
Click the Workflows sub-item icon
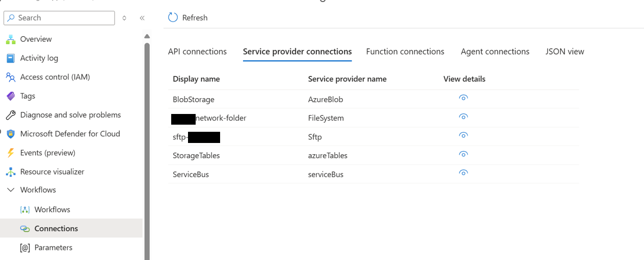click(25, 210)
